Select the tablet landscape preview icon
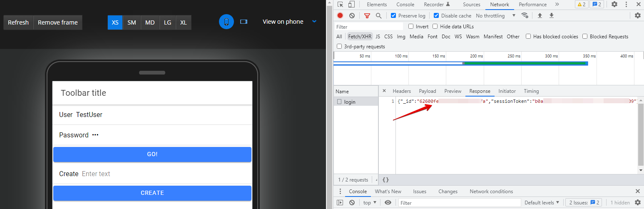 pos(244,22)
